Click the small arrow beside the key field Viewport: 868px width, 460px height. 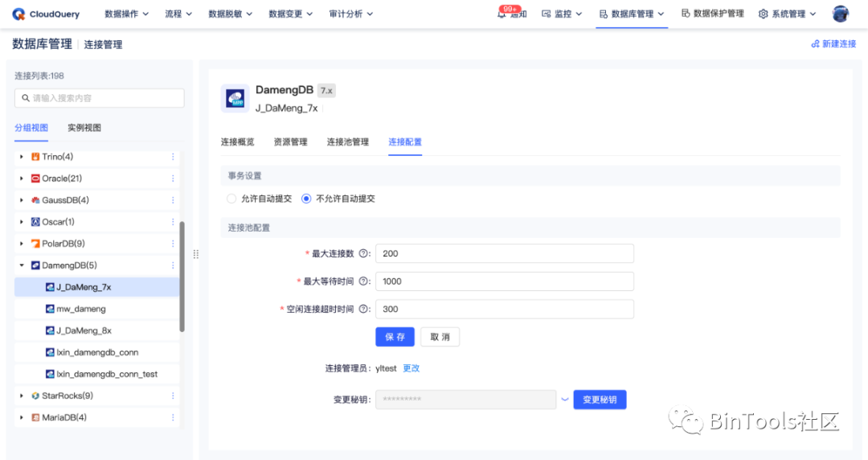pos(565,399)
